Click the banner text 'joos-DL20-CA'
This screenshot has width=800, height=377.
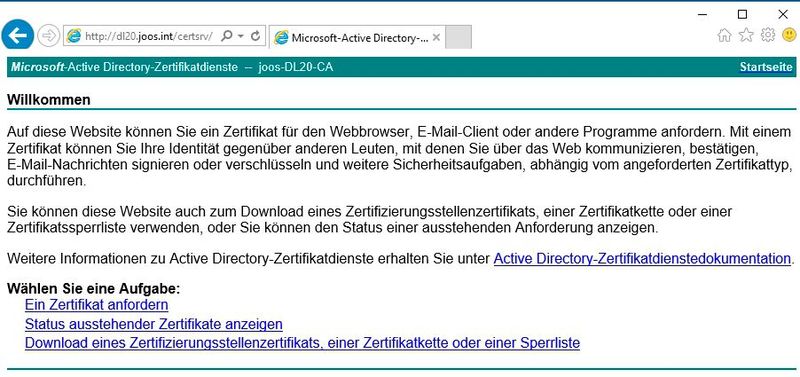coord(296,67)
